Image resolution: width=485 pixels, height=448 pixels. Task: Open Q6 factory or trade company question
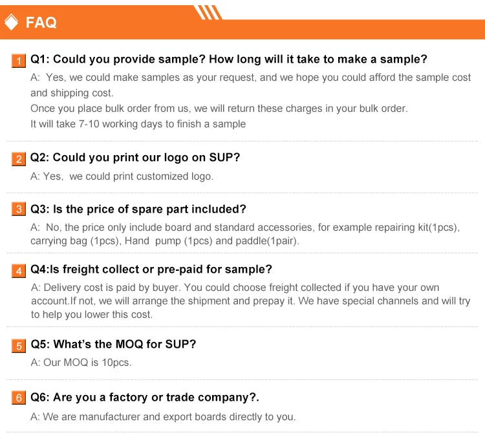pyautogui.click(x=145, y=397)
